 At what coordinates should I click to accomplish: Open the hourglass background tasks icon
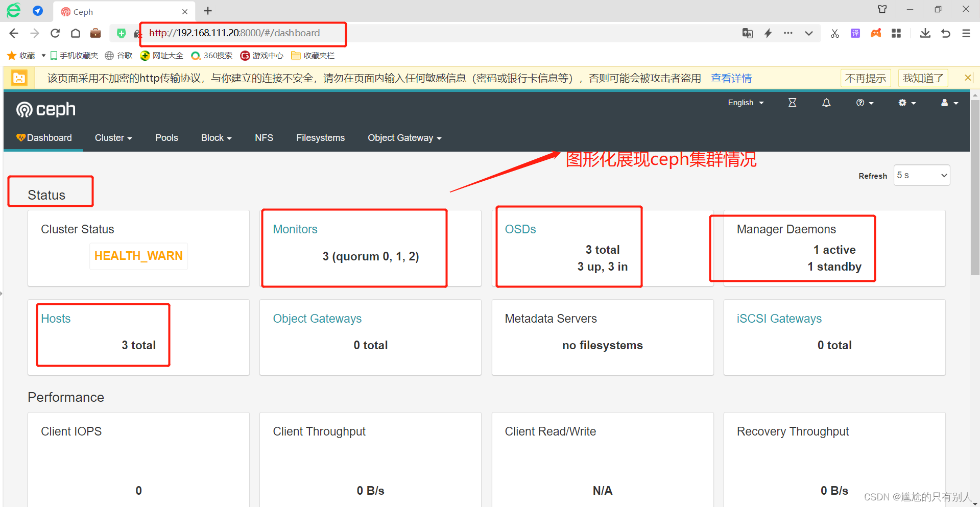click(x=792, y=103)
